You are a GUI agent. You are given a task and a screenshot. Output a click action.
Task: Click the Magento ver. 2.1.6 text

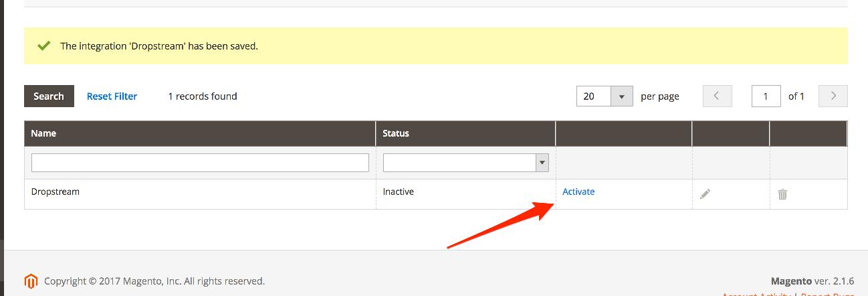click(x=812, y=281)
